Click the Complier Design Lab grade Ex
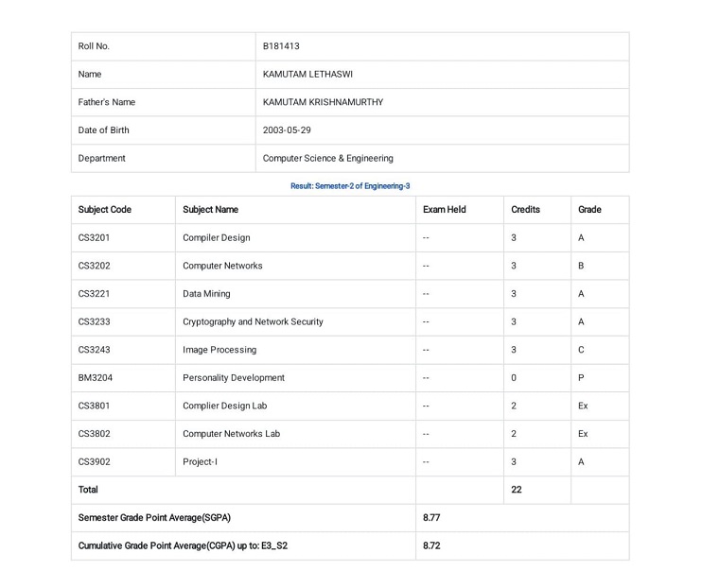The image size is (702, 588). [583, 406]
